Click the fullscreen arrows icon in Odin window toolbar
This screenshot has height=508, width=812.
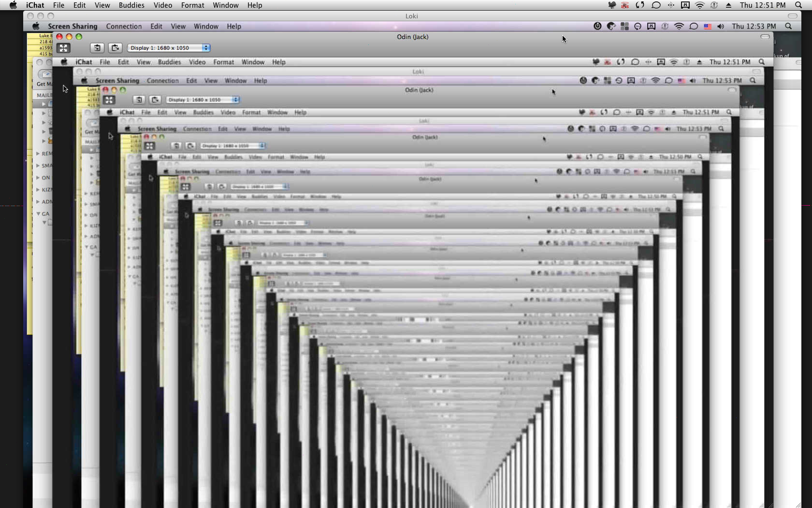pos(63,48)
